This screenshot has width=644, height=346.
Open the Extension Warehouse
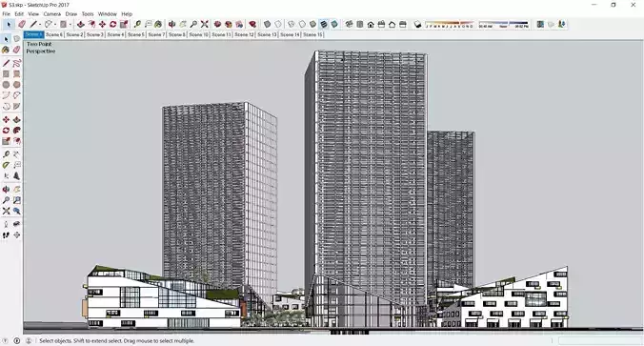(x=229, y=24)
